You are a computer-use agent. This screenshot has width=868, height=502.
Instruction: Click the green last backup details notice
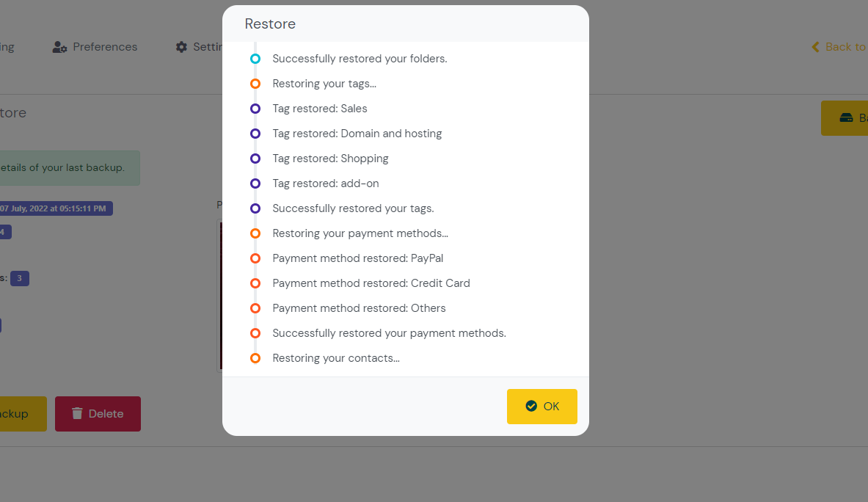click(x=70, y=168)
